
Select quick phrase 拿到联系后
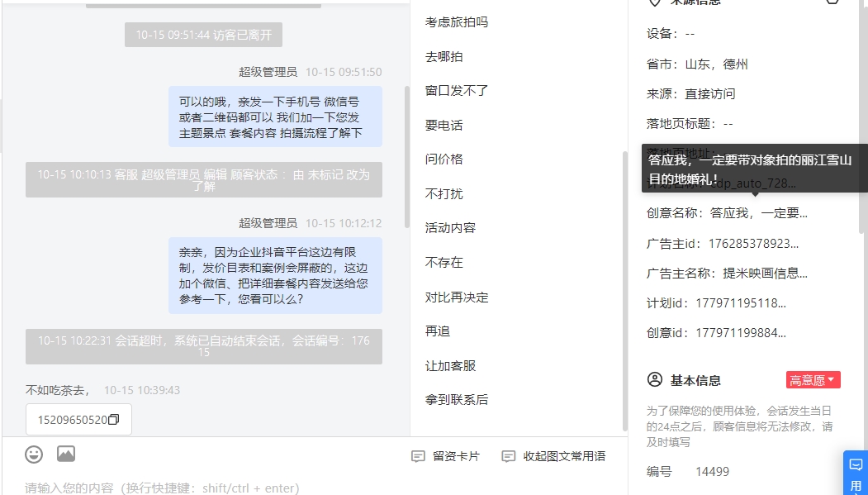click(x=457, y=400)
